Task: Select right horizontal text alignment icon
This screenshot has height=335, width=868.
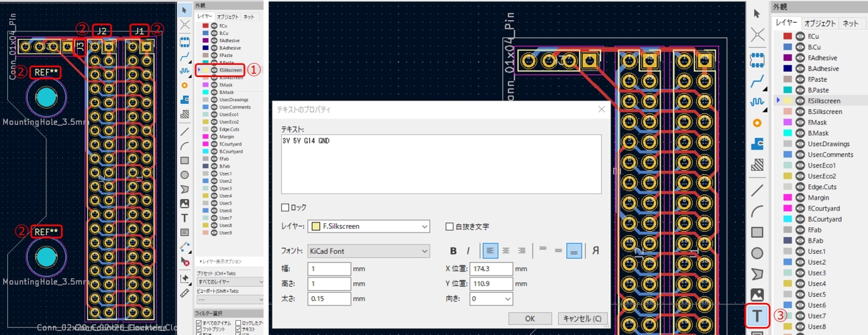Action: click(x=522, y=251)
